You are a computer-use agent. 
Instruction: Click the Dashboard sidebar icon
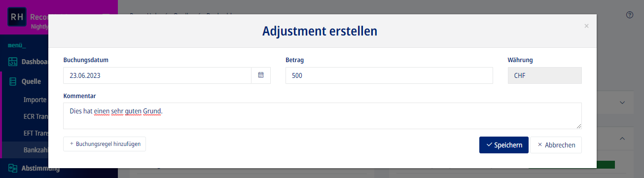click(13, 62)
